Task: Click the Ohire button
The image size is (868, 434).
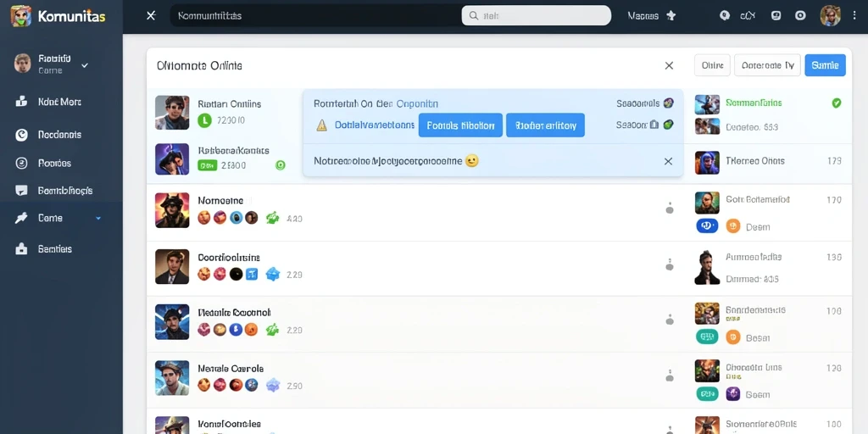Action: point(712,65)
